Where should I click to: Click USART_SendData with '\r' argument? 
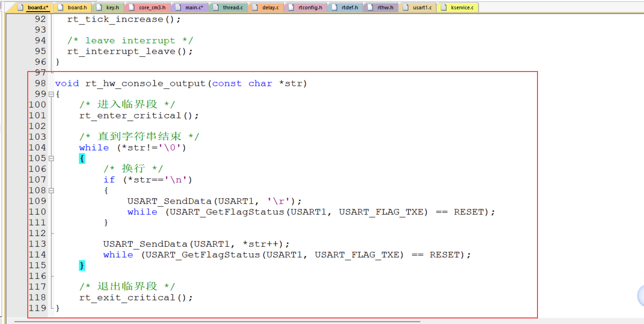pyautogui.click(x=214, y=201)
